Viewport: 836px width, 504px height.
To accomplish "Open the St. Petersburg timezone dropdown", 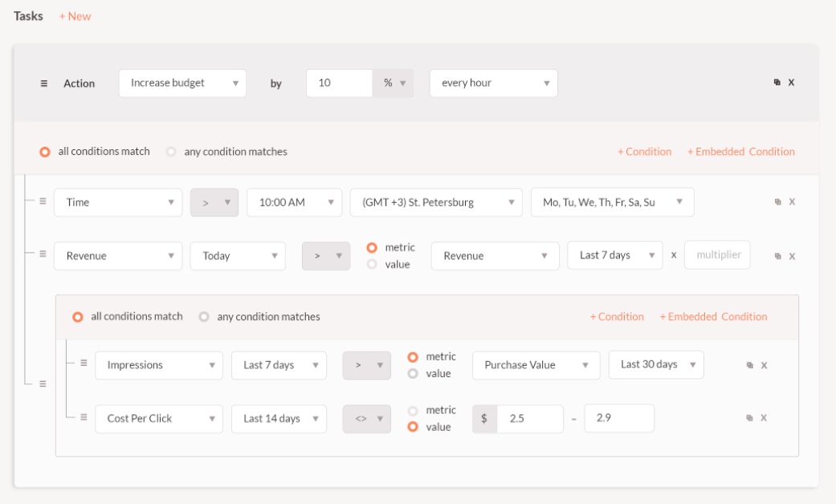I will 435,202.
